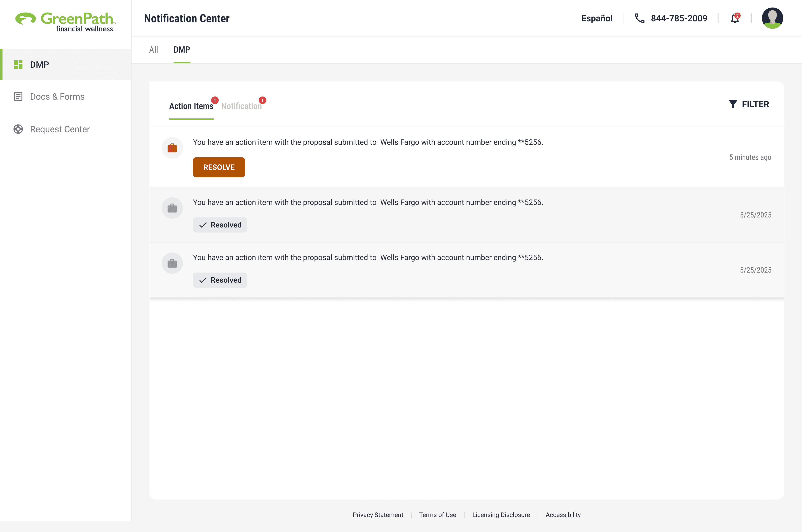The image size is (802, 532).
Task: Switch language to Español
Action: tap(596, 18)
